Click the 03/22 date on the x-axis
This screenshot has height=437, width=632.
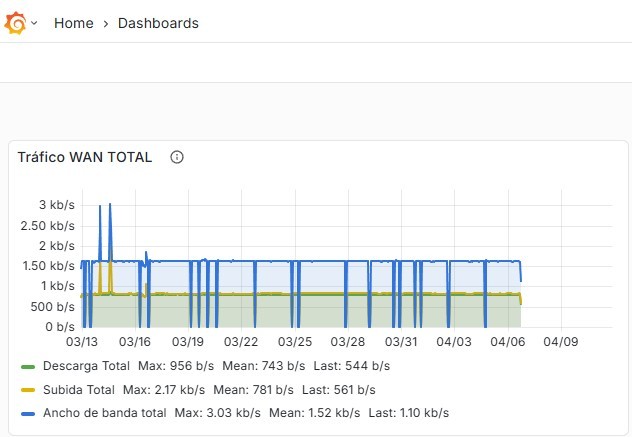point(241,342)
